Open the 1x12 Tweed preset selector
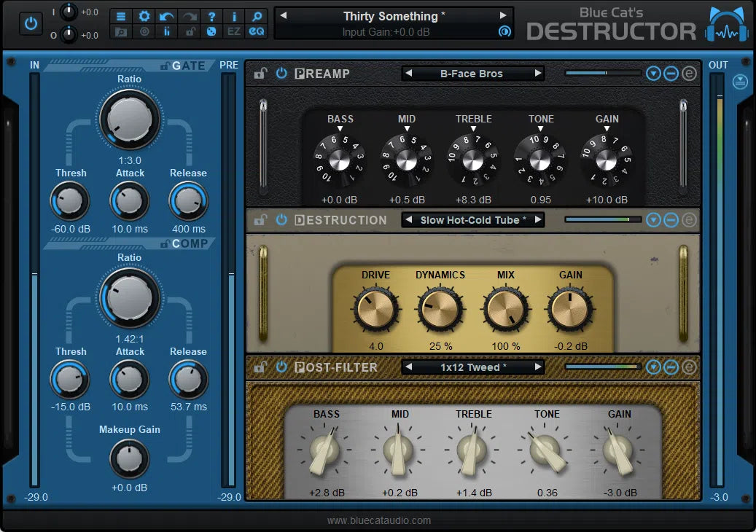Image resolution: width=756 pixels, height=532 pixels. [x=472, y=367]
